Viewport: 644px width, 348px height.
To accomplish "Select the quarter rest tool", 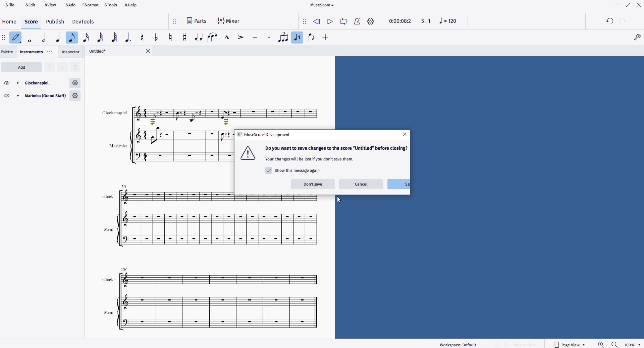I will pos(142,38).
